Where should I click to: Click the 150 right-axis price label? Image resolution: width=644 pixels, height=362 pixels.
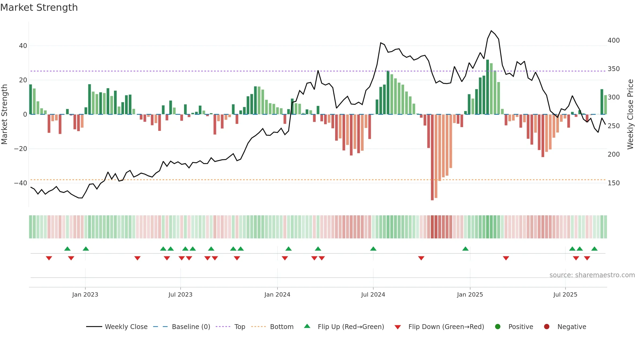pos(614,183)
